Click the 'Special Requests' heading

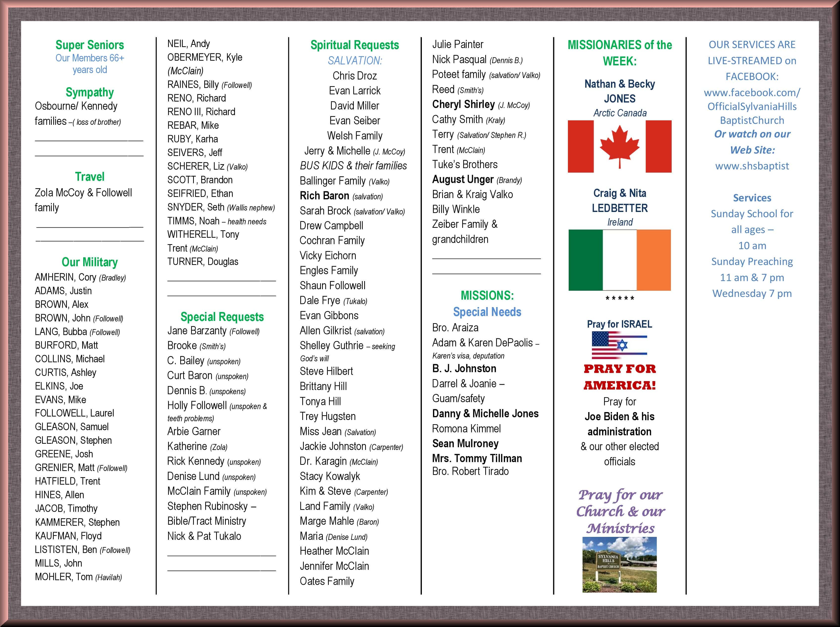pos(222,316)
